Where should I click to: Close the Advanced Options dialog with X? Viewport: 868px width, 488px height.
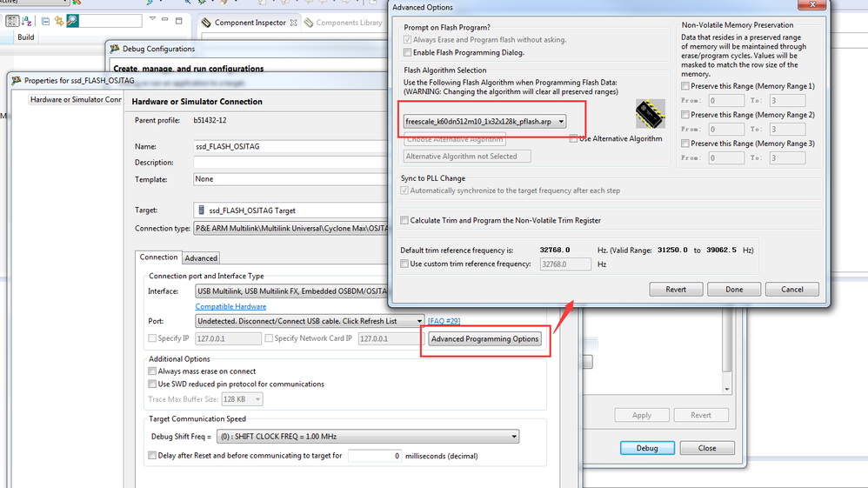[812, 4]
